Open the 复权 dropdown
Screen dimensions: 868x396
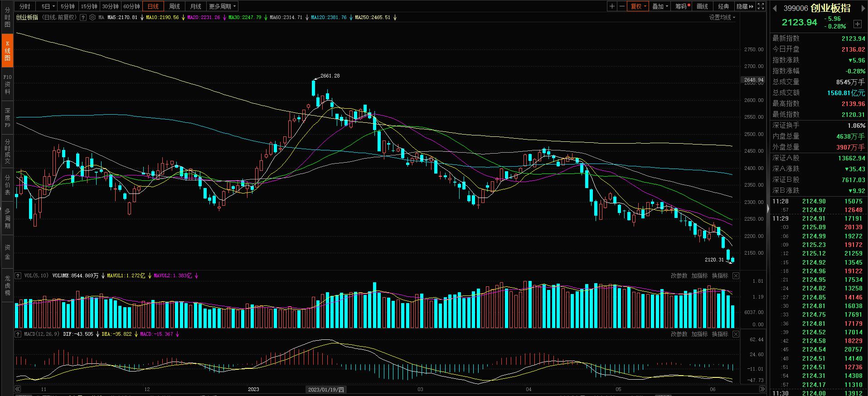click(x=639, y=6)
